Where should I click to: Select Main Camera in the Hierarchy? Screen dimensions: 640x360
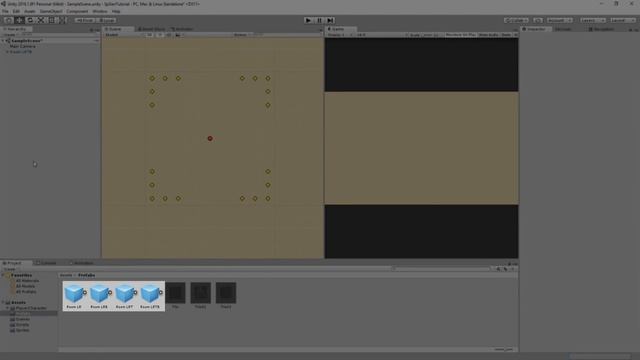coord(22,46)
